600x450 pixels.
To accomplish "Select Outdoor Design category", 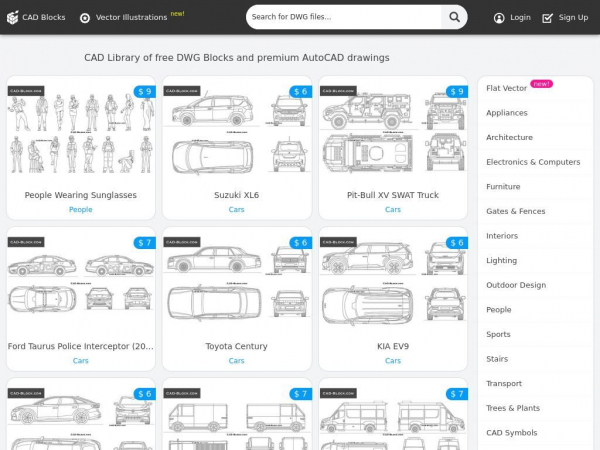I will tap(516, 285).
